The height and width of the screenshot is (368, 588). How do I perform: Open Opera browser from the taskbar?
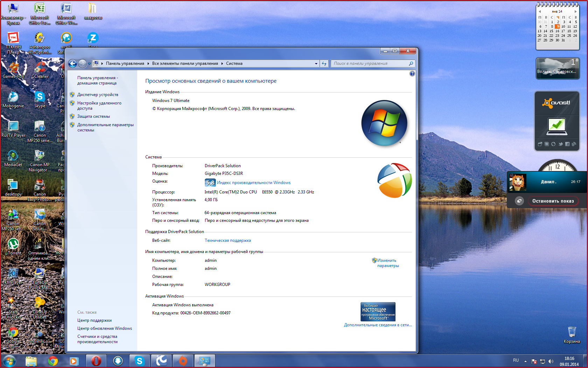96,361
